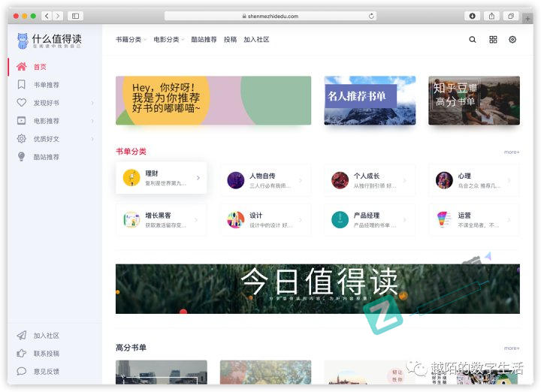Viewport: 541px width, 392px height.
Task: Open the first 高分书单 city thumbnail
Action: coord(162,372)
